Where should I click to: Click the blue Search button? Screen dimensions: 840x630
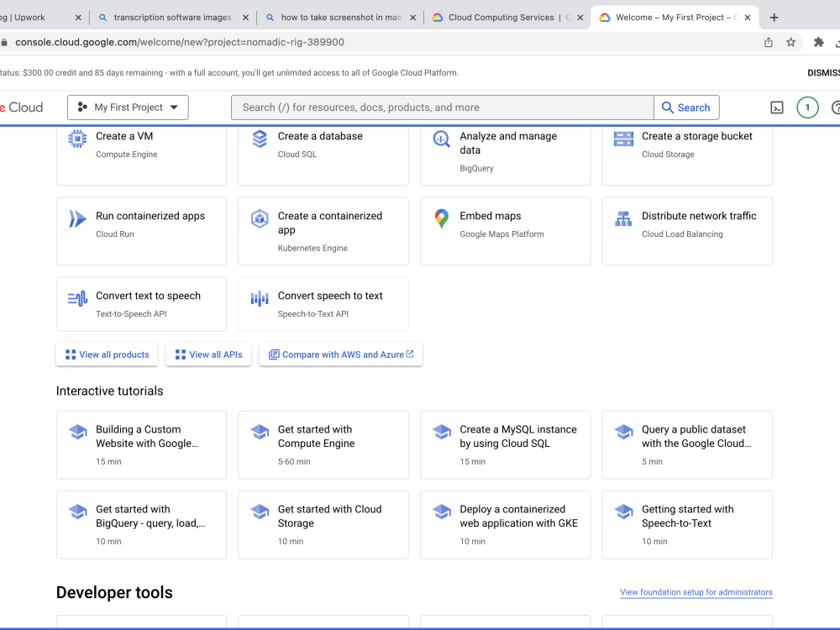tap(686, 108)
